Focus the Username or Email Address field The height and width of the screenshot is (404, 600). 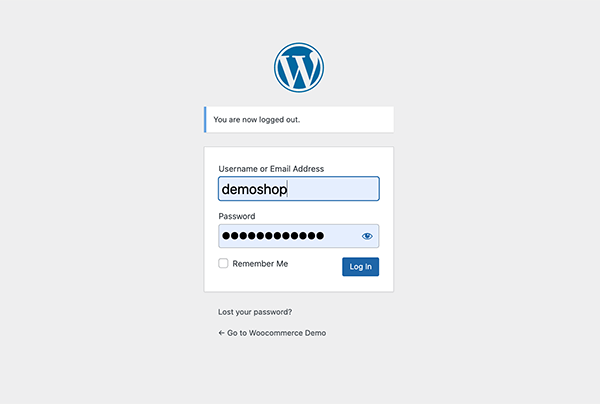[299, 189]
